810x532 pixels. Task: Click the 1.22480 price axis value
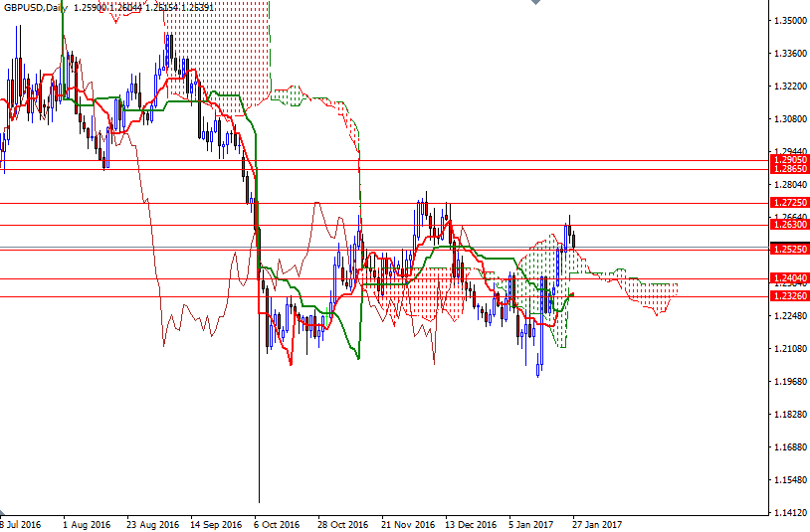pos(790,316)
